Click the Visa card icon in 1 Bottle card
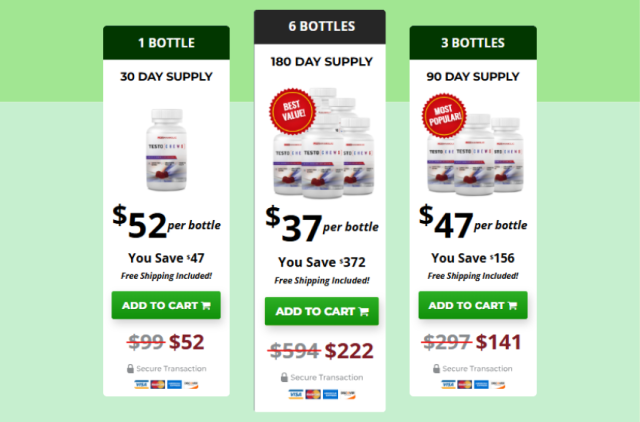 click(x=141, y=384)
